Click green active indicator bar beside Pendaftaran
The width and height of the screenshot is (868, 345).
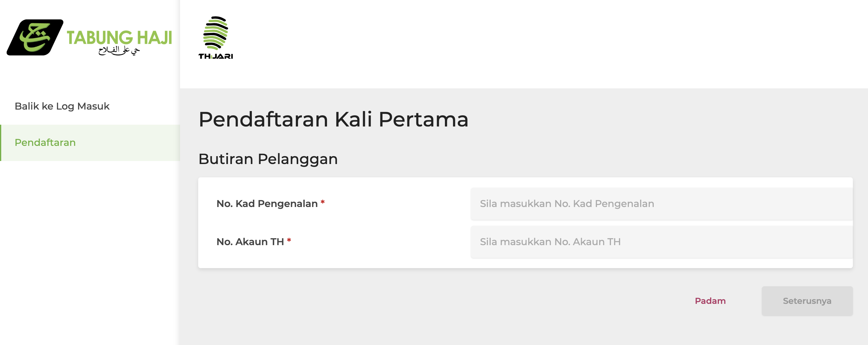[1, 143]
